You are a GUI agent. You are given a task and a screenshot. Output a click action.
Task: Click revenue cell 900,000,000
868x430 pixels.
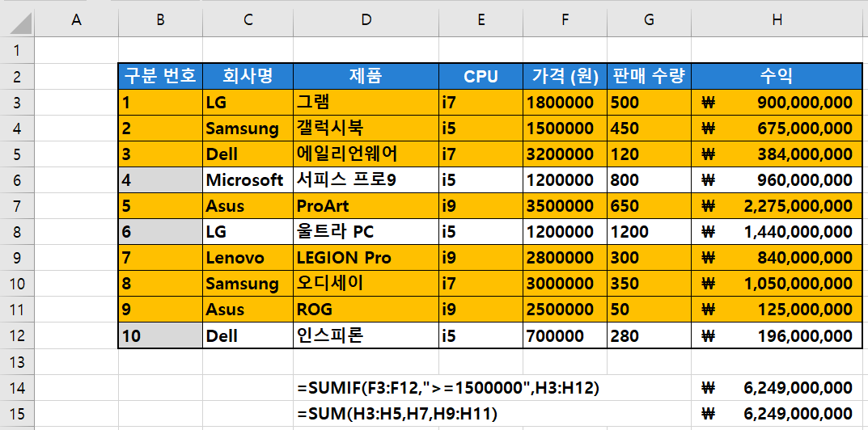(777, 103)
